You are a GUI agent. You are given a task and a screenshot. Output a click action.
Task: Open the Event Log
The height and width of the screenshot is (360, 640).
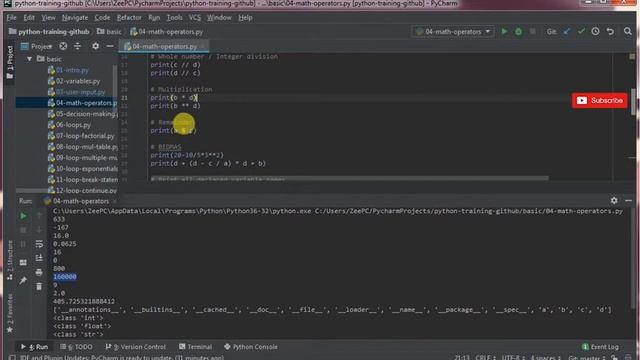coord(600,347)
